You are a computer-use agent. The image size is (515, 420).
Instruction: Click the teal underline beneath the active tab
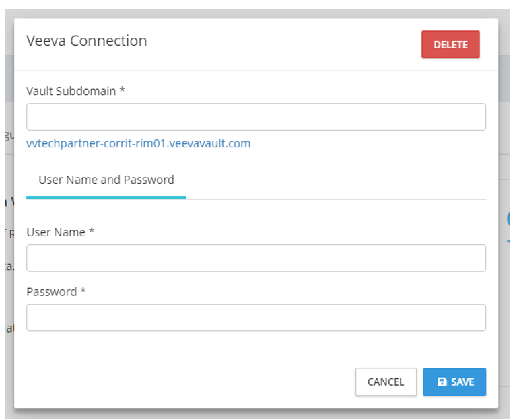coord(106,197)
